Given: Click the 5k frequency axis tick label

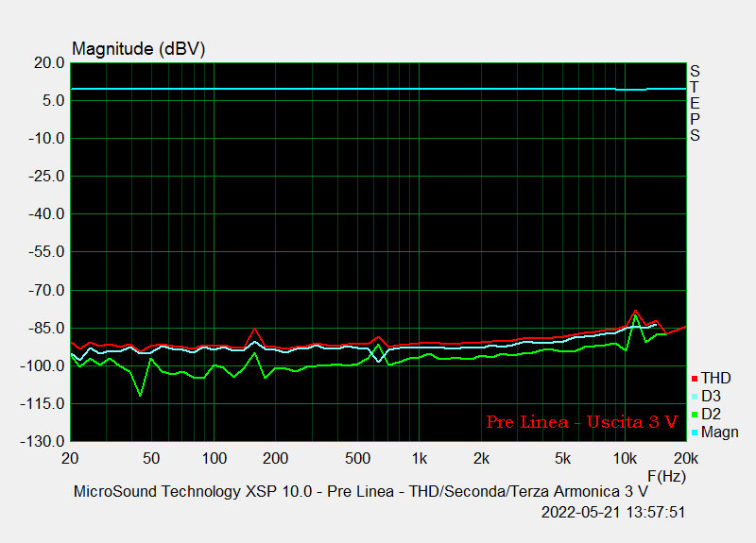Looking at the screenshot, I should coord(562,458).
